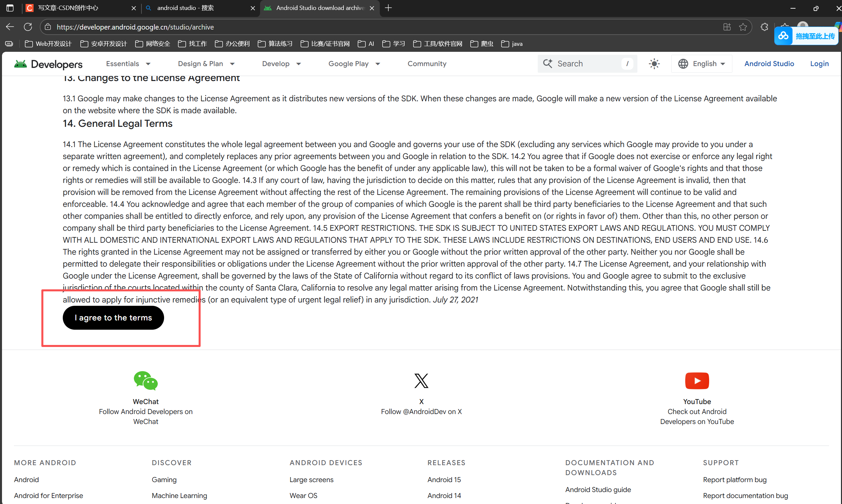Click I agree to the terms button
Screen dimensions: 842x504
pyautogui.click(x=114, y=318)
